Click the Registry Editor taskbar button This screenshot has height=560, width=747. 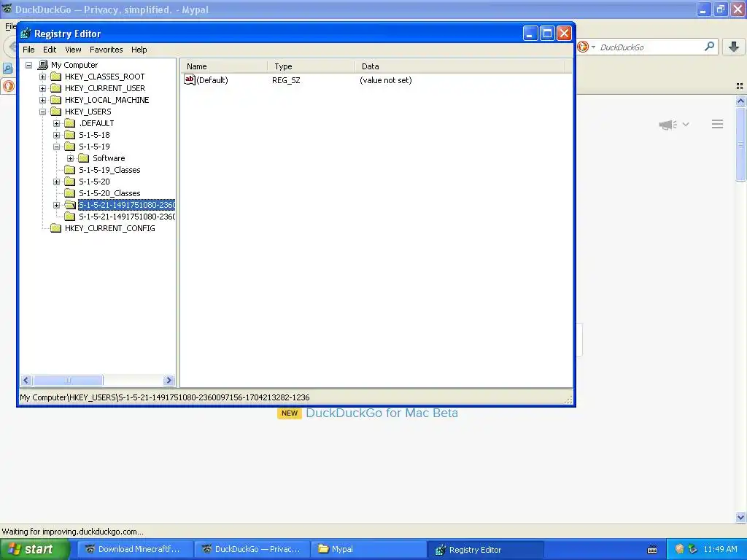pos(486,550)
